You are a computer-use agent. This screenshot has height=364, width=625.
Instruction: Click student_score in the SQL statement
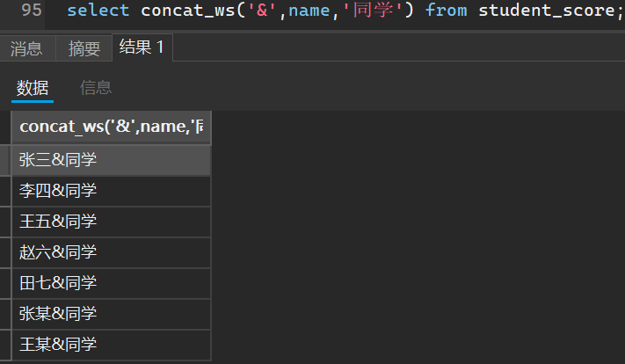[547, 11]
